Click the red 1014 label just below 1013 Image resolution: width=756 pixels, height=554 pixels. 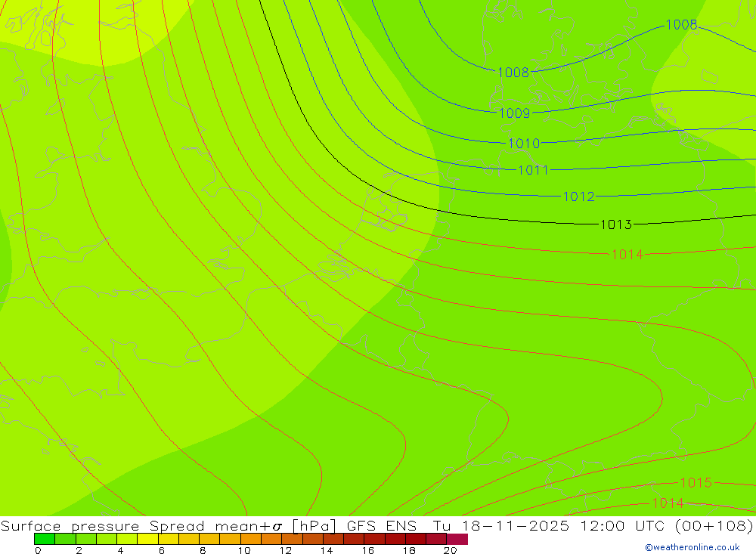pos(627,255)
